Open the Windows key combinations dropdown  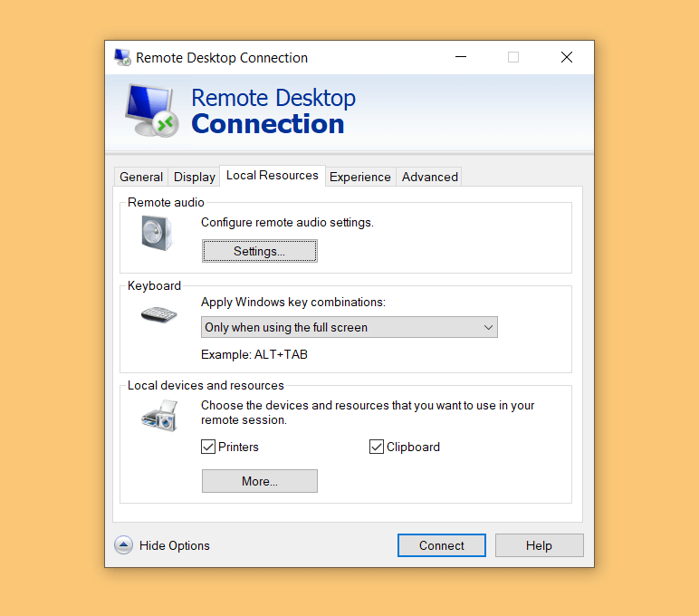349,327
